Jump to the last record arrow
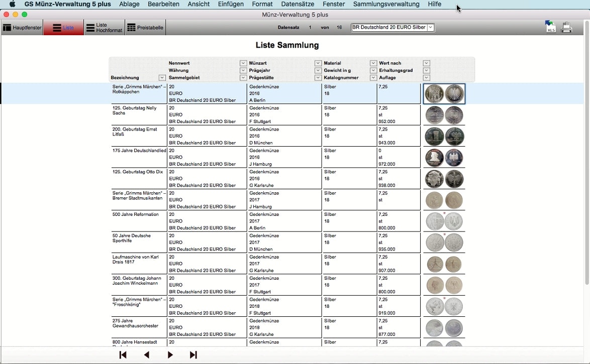This screenshot has width=590, height=364. point(193,355)
